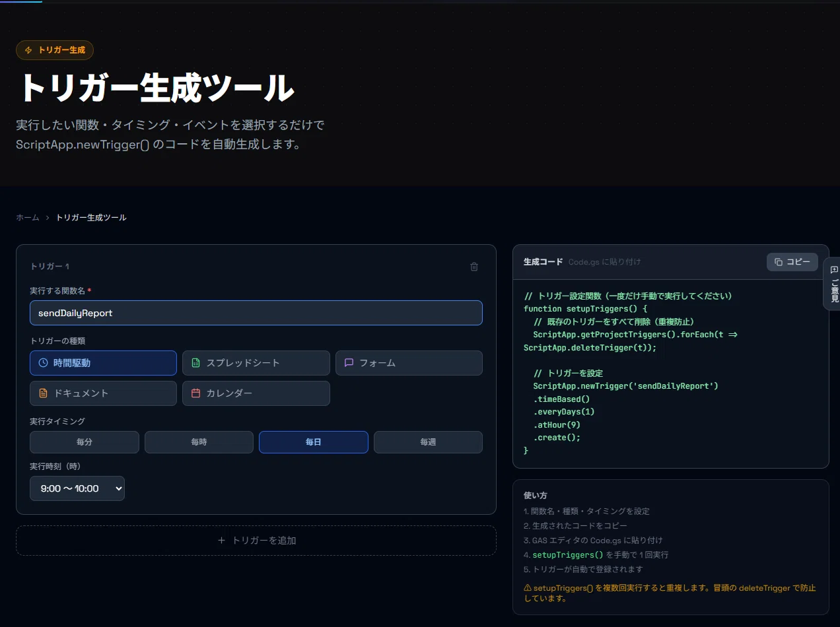The width and height of the screenshot is (840, 627).
Task: Click the '.everyDays(1)' code line
Action: click(564, 412)
